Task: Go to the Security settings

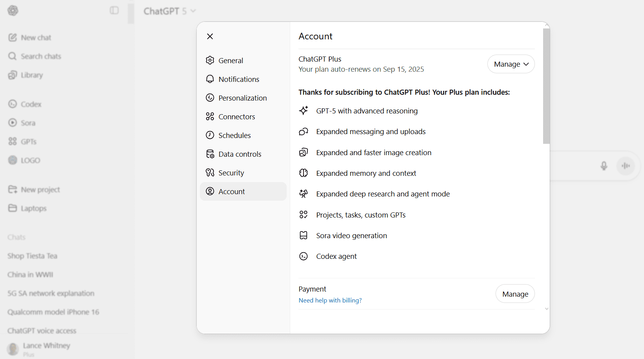Action: pyautogui.click(x=231, y=173)
